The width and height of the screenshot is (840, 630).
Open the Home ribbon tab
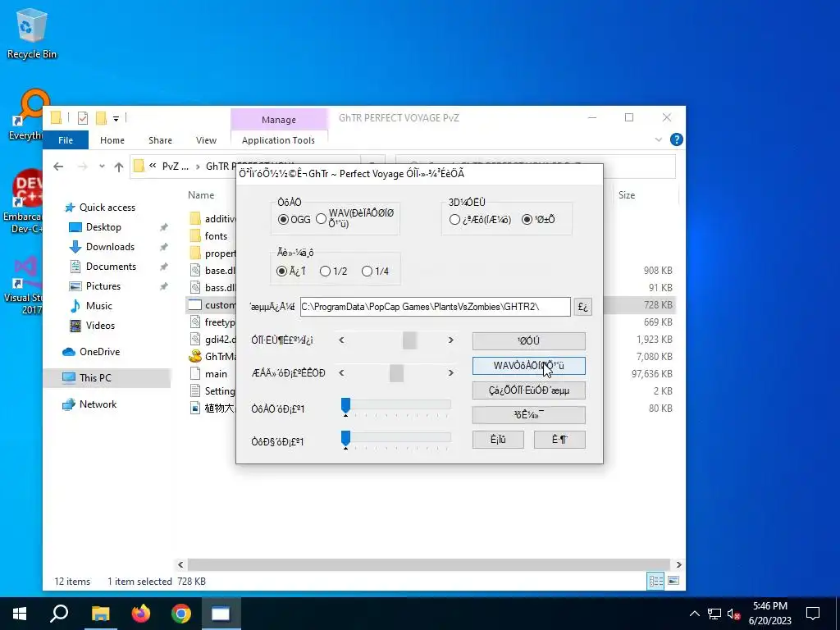click(112, 140)
